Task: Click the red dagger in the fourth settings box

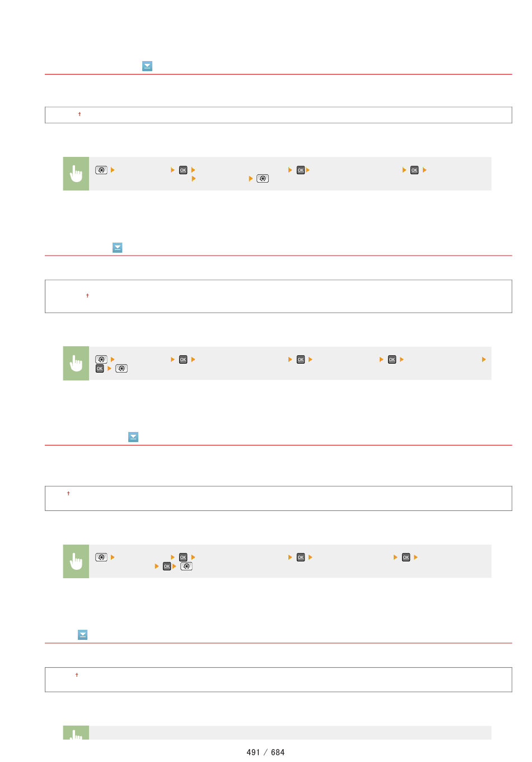Action: point(77,675)
